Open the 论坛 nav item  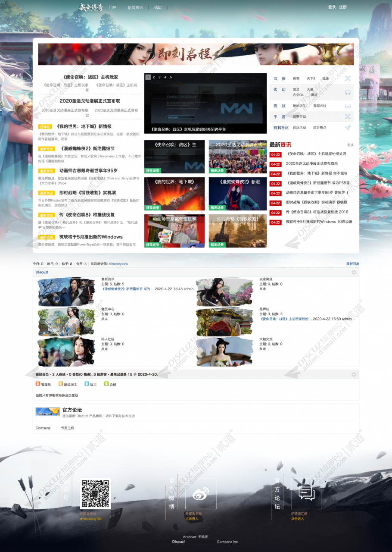click(158, 7)
